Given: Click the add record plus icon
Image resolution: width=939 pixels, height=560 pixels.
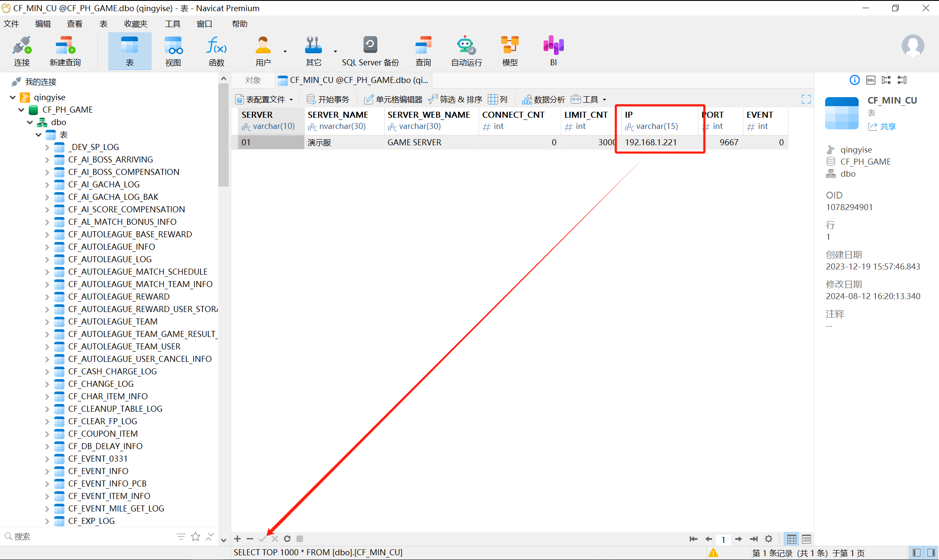Looking at the screenshot, I should [x=237, y=539].
